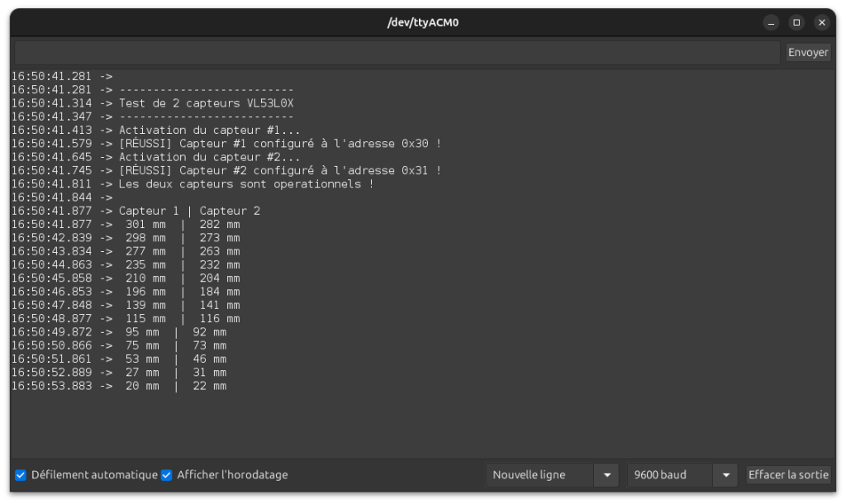Toggle Défilement automatique checkbox
846x504 pixels.
tap(21, 475)
